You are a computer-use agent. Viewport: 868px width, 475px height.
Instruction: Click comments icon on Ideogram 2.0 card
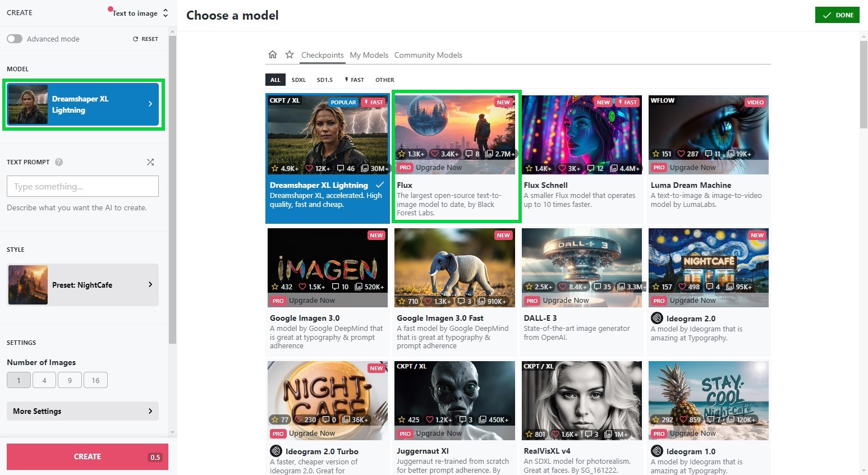pos(710,287)
